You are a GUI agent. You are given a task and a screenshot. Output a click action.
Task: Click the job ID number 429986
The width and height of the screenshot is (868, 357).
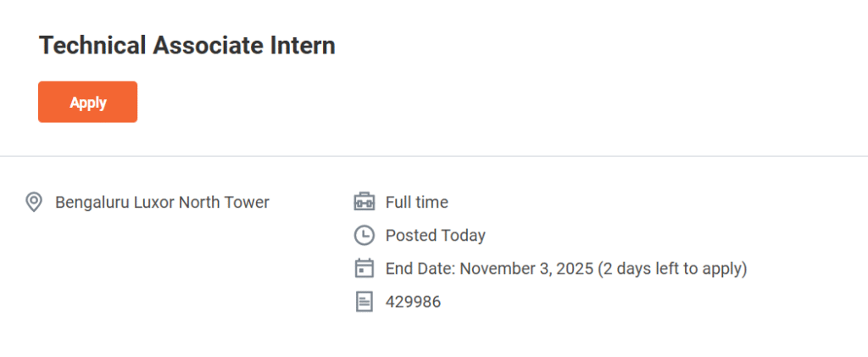413,301
